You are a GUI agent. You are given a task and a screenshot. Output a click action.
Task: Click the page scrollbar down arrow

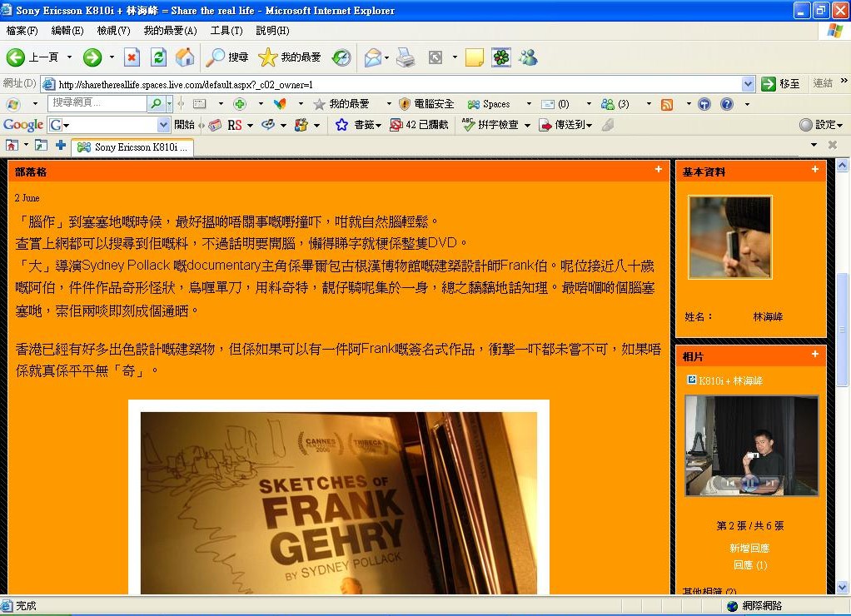[x=843, y=587]
